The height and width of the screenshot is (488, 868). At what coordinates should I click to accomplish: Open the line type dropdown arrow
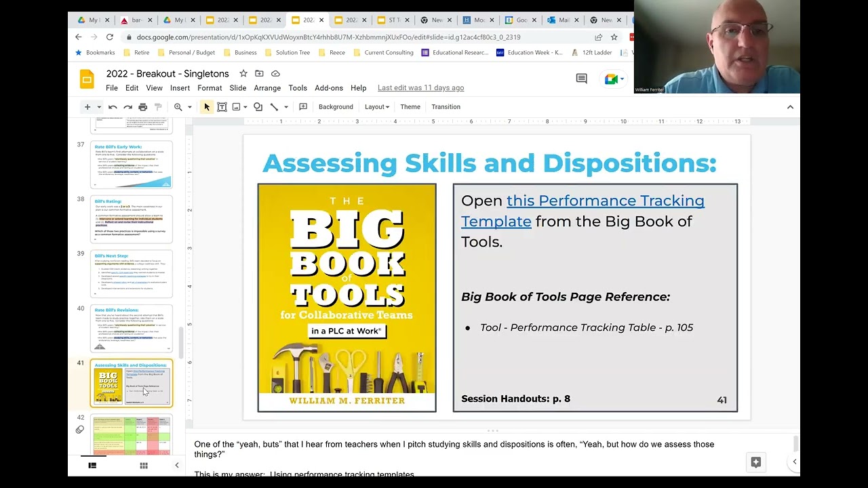pos(285,107)
